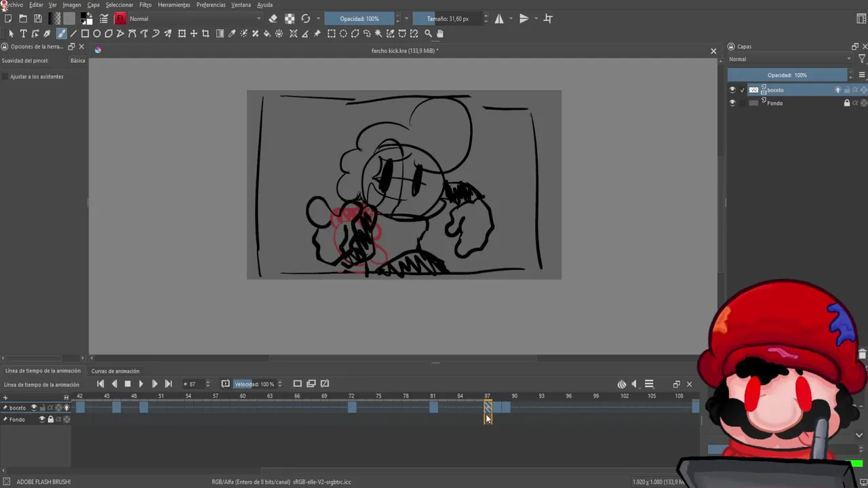Open the layer filter funnel menu
Screen dimensions: 868x488
click(861, 59)
